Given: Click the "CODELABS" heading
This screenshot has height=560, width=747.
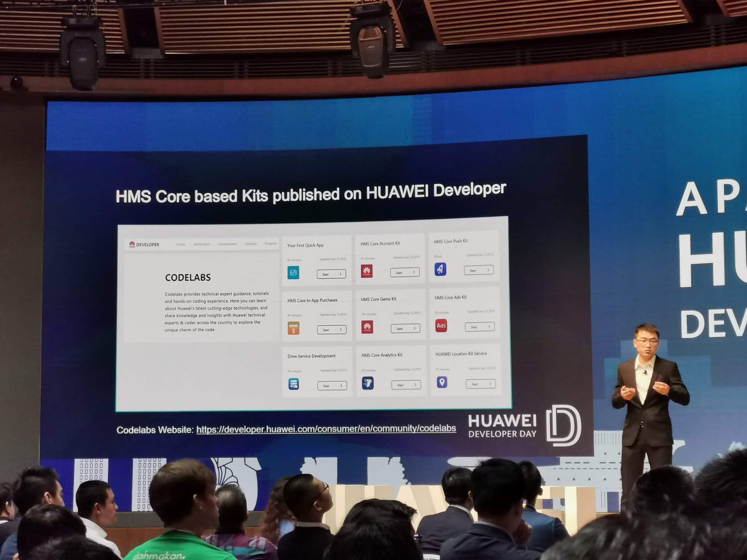Looking at the screenshot, I should [x=188, y=277].
